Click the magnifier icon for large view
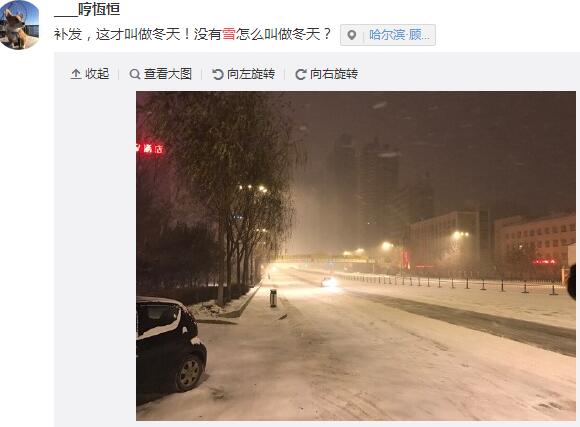 pyautogui.click(x=135, y=74)
